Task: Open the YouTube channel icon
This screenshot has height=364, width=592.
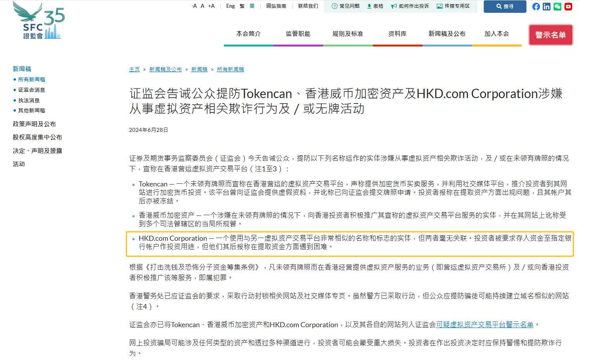Action: tap(568, 7)
